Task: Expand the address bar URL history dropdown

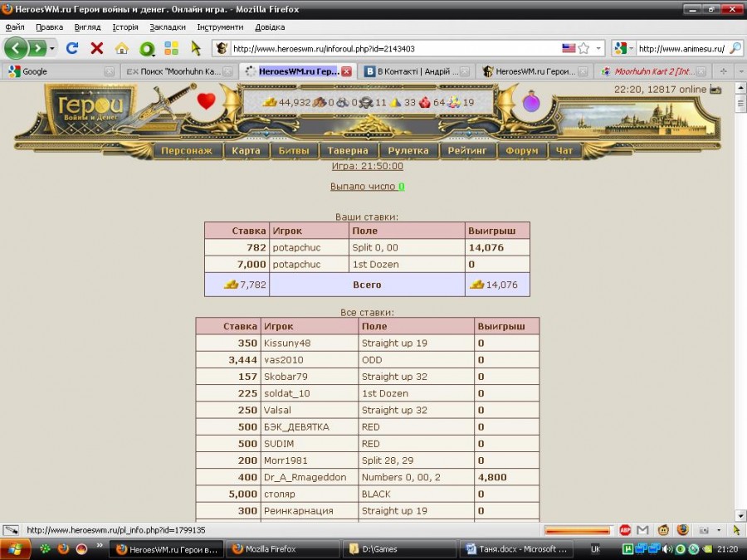Action: click(598, 48)
